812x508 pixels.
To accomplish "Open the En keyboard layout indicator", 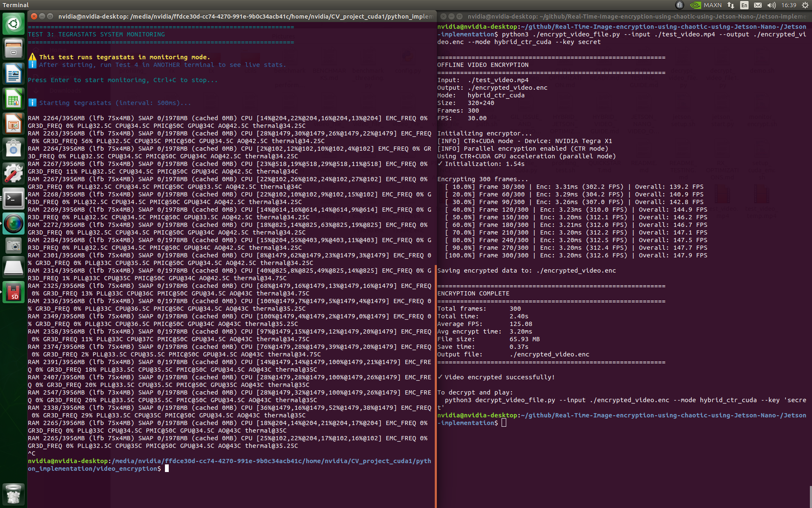I will (744, 5).
